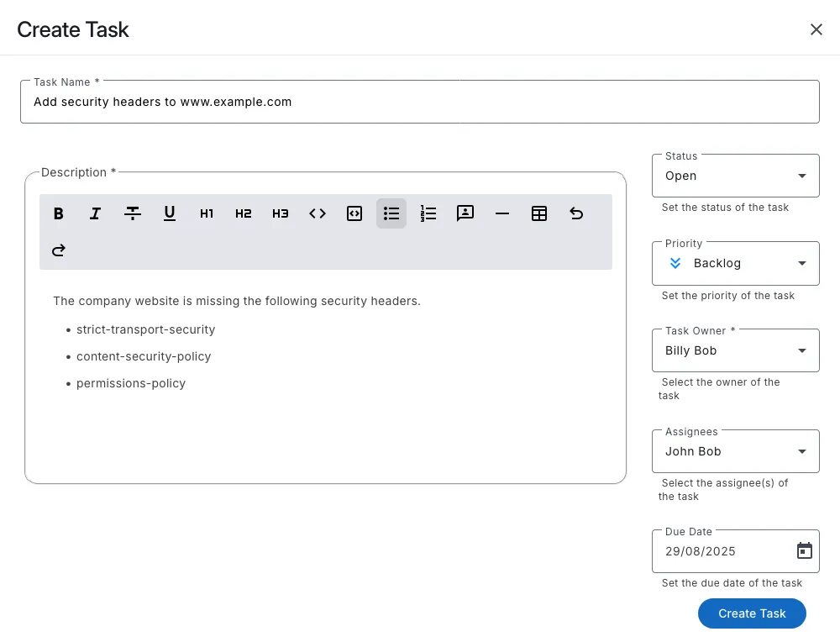Insert a code block
Image resolution: width=840 pixels, height=642 pixels.
point(354,213)
